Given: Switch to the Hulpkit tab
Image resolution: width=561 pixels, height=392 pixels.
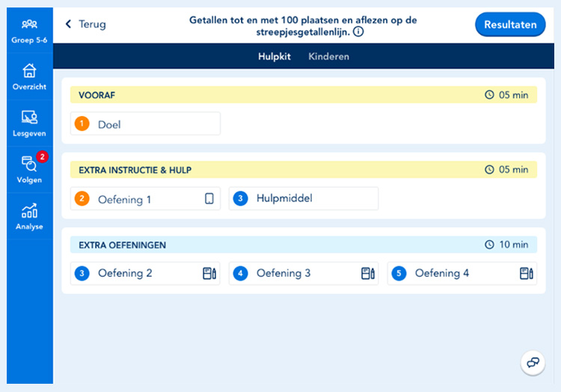Looking at the screenshot, I should click(275, 57).
